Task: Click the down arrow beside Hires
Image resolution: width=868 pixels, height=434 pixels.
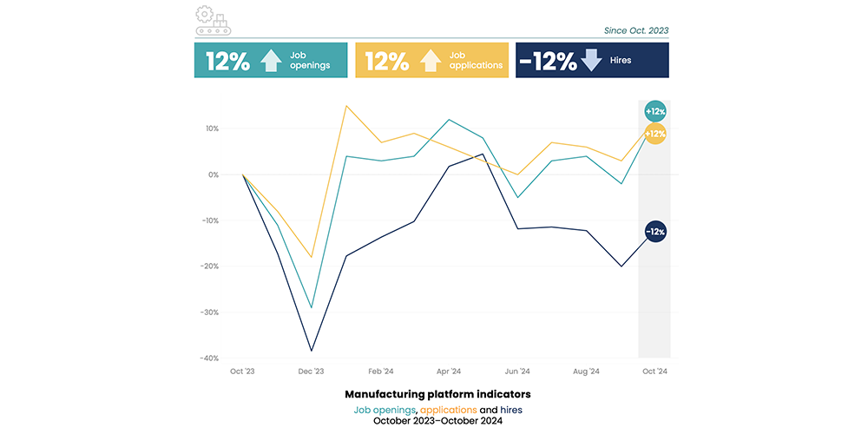Action: click(591, 60)
